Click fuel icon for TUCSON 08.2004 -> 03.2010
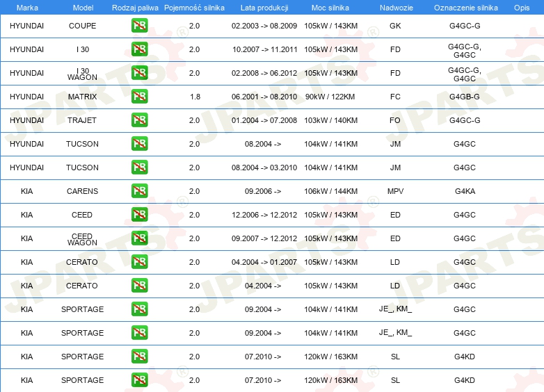Image resolution: width=544 pixels, height=392 pixels. pyautogui.click(x=139, y=168)
